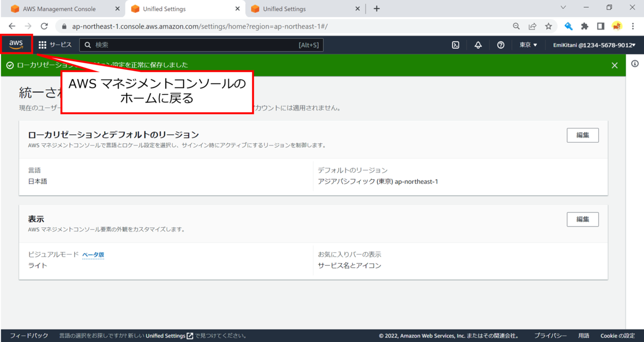644x342 pixels.
Task: Open the EmiKitani account menu
Action: (594, 45)
